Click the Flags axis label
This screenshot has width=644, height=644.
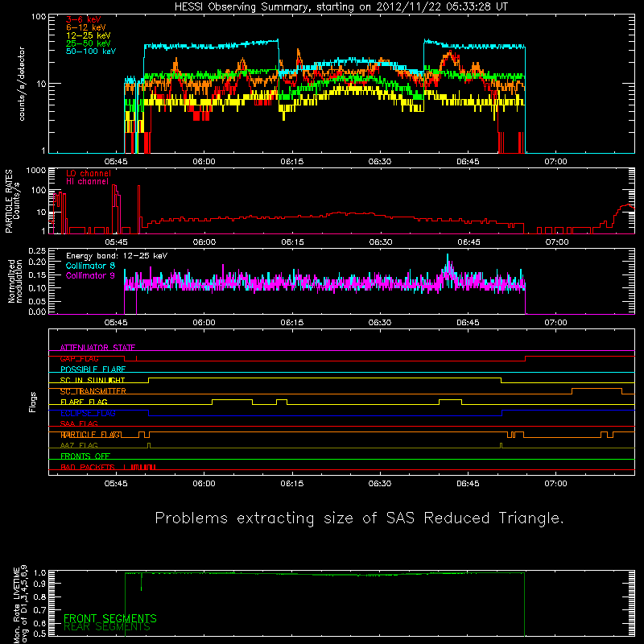point(33,402)
